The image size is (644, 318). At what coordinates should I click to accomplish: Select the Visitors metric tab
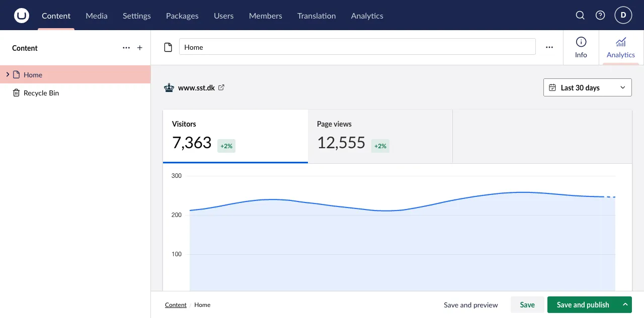point(235,137)
